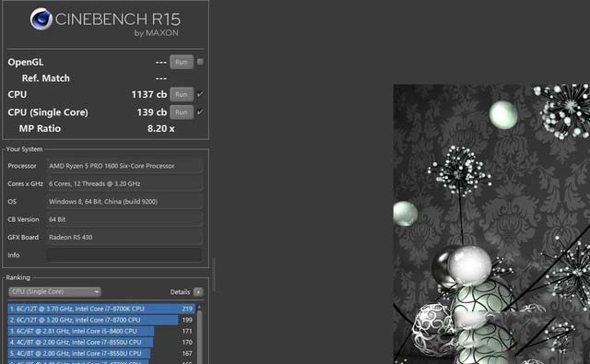Viewport: 590px width, 364px height.
Task: Toggle the CPU test checkbox
Action: click(x=200, y=94)
